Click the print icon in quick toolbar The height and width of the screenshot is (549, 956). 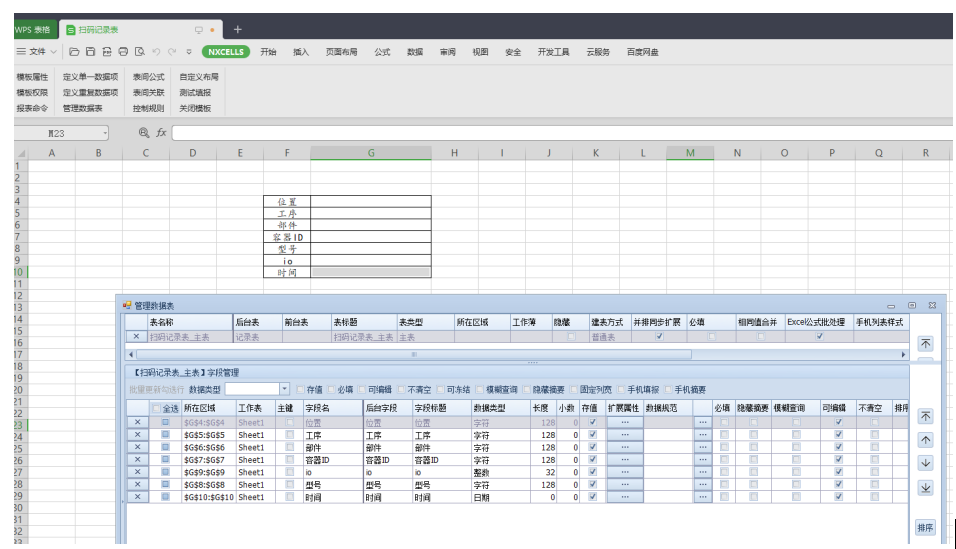coord(123,52)
